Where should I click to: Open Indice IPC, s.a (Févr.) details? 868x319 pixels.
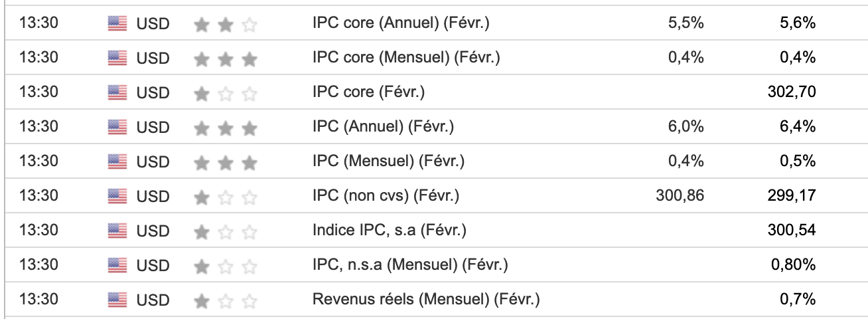click(390, 231)
